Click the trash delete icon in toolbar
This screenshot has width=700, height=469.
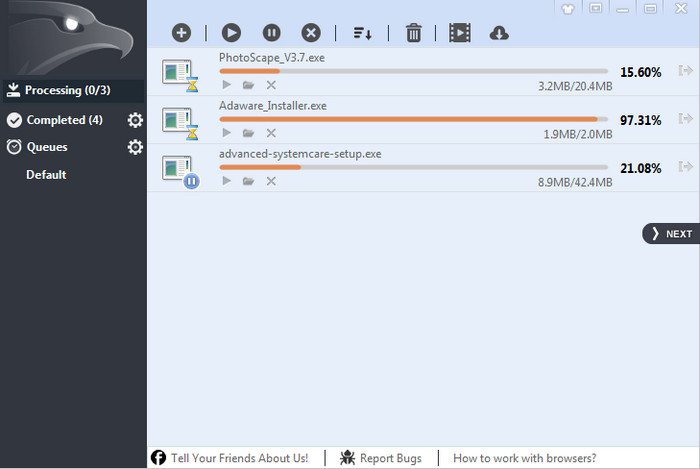[x=413, y=33]
